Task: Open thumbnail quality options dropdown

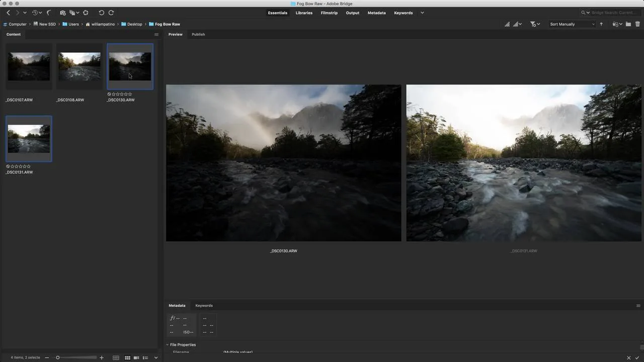Action: (x=517, y=24)
